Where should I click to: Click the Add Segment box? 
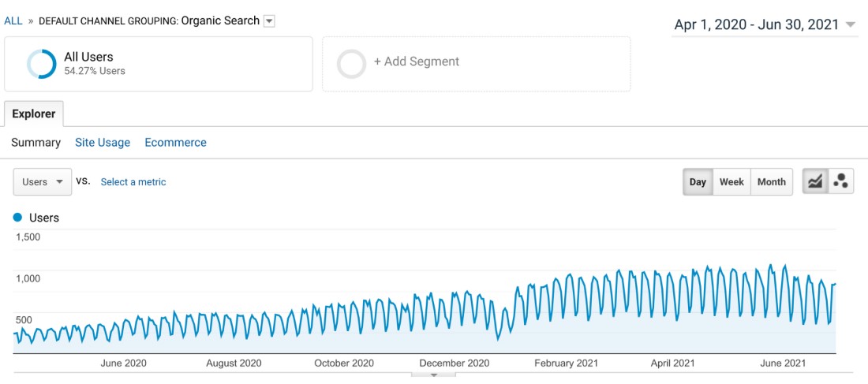476,64
